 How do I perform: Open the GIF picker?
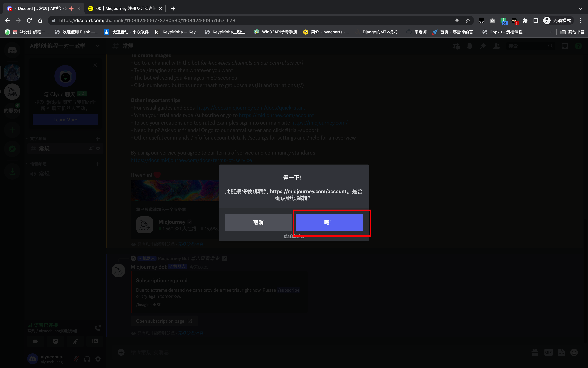pyautogui.click(x=548, y=352)
